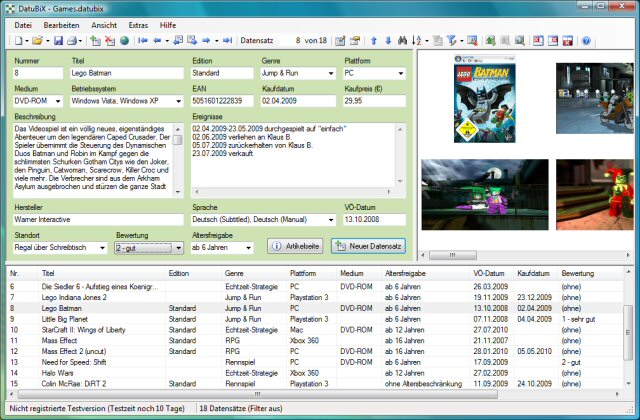This screenshot has width=640, height=420.
Task: Open the Bewertung dropdown showing '2 - gut'
Action: pyautogui.click(x=178, y=246)
